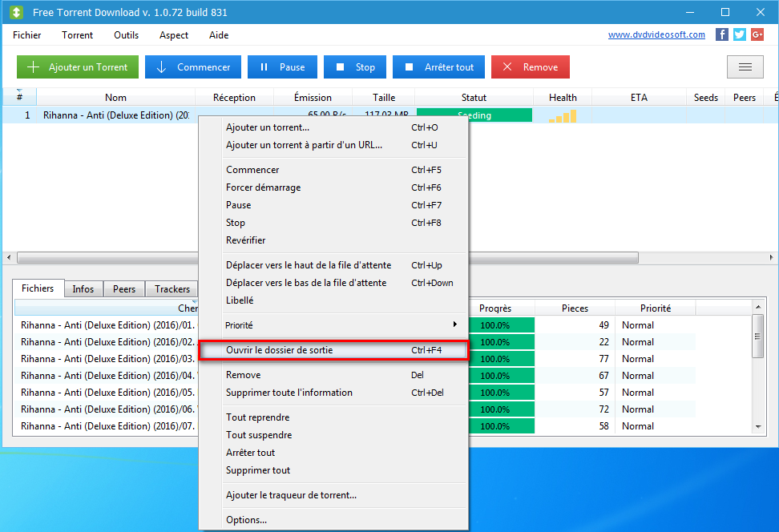Click the Arrêter tout toolbar button
This screenshot has height=532, width=779.
click(438, 66)
